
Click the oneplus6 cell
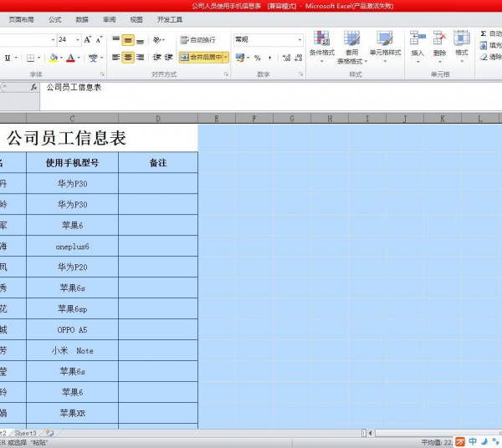pos(72,247)
